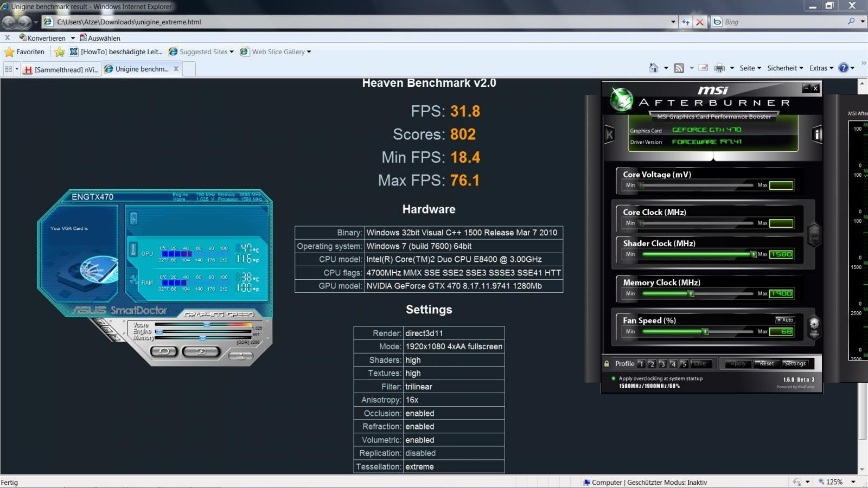Click SmartDoctor fan icon next to RAM
868x488 pixels.
(x=133, y=280)
